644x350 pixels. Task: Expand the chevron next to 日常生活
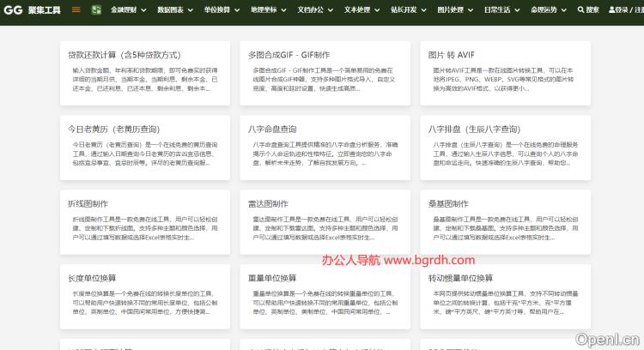517,9
